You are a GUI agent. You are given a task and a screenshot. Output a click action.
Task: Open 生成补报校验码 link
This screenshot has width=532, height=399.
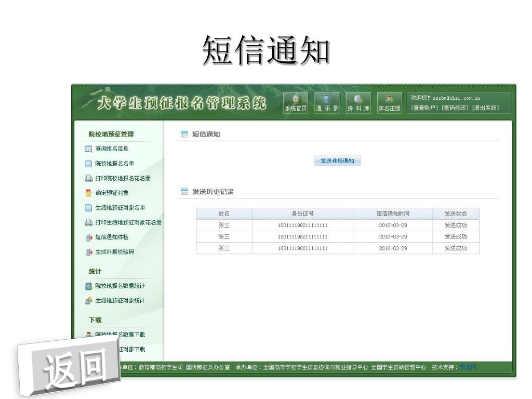tap(115, 252)
